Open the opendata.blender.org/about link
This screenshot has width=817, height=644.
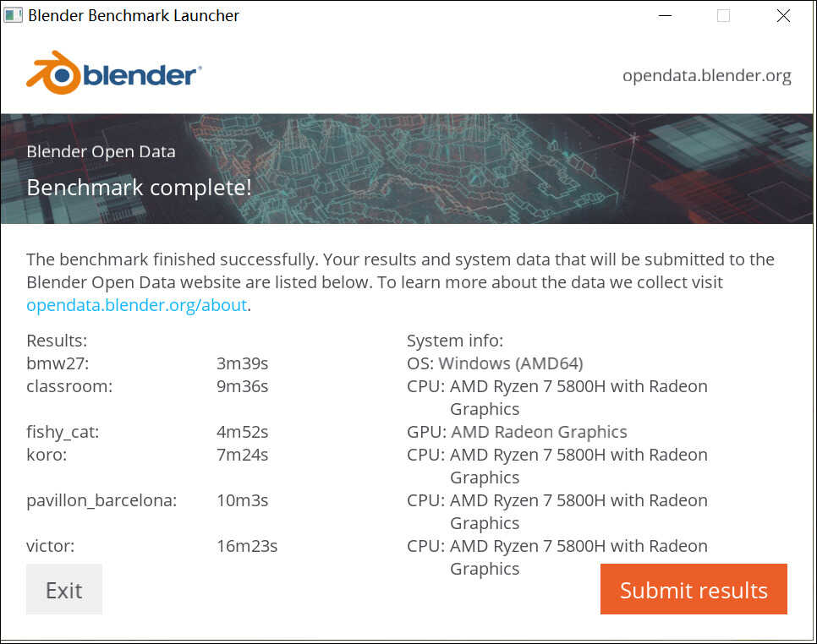[136, 305]
